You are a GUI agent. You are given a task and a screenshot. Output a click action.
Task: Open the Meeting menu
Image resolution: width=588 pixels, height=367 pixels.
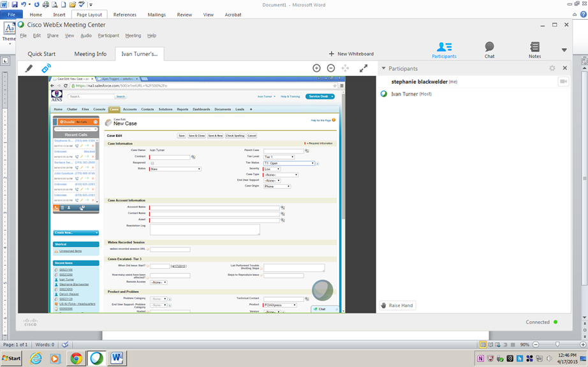tap(133, 36)
